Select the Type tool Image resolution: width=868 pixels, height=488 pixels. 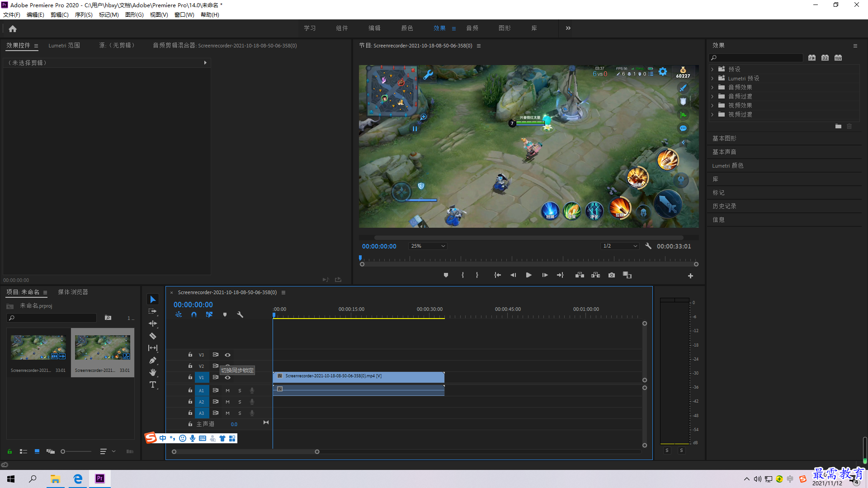153,385
